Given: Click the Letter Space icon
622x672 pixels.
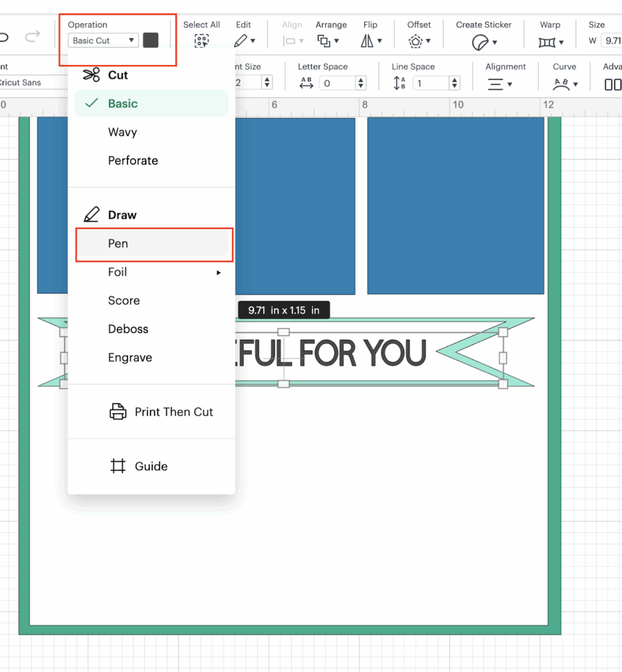Looking at the screenshot, I should click(x=306, y=83).
